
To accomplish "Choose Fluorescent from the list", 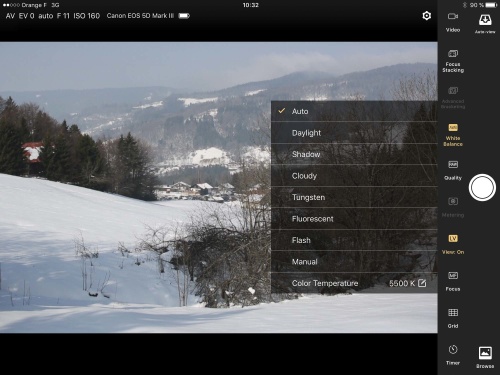I will (354, 219).
